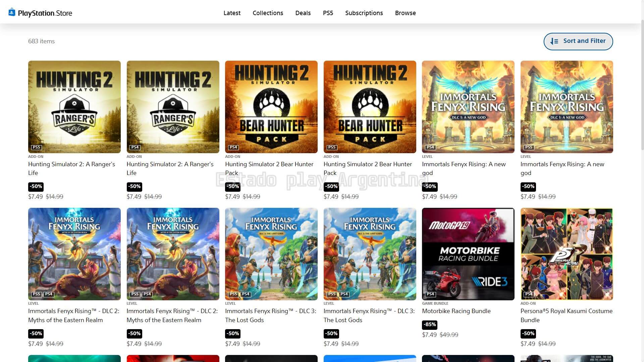The image size is (644, 362).
Task: Click -85% discount badge on Motorbike Racing Bundle
Action: pyautogui.click(x=430, y=324)
